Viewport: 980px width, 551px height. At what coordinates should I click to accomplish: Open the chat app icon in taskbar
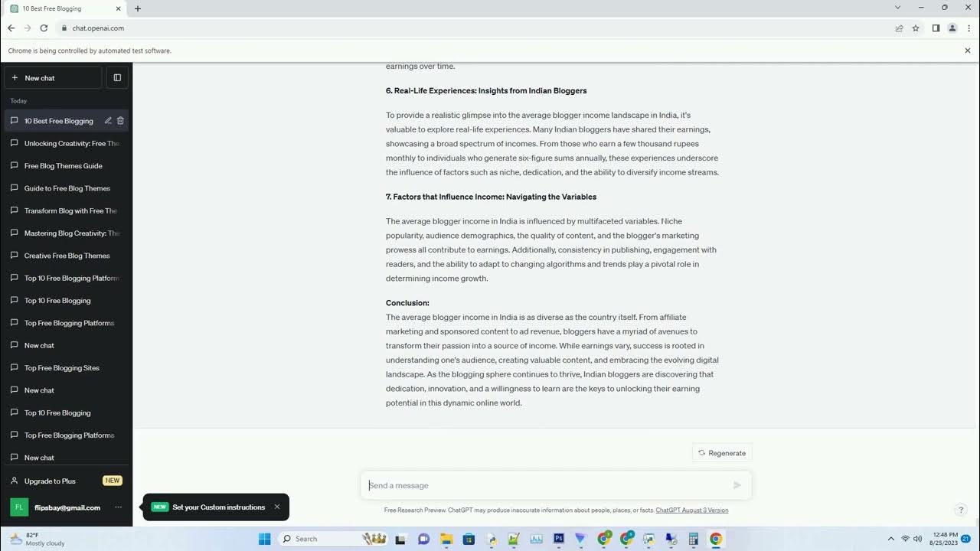point(423,539)
